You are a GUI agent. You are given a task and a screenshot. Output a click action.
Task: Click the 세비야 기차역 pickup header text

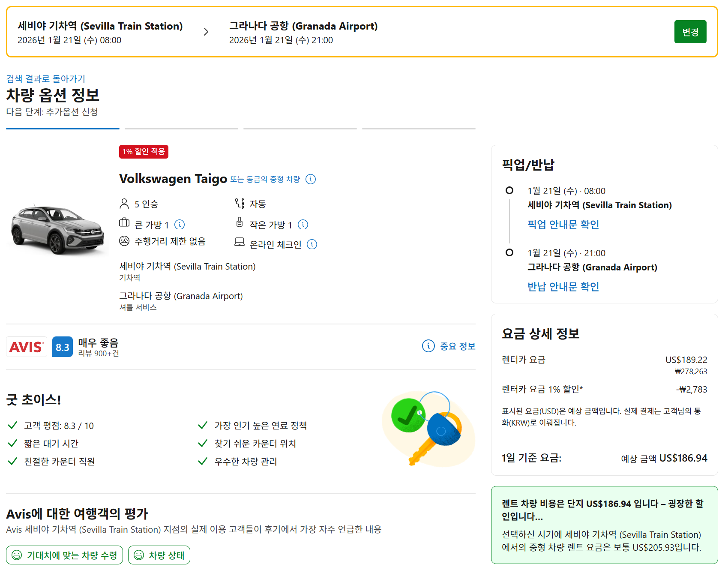100,26
